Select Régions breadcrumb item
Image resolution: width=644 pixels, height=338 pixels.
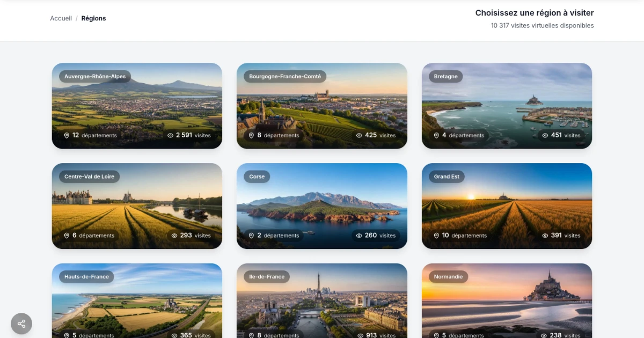tap(93, 18)
